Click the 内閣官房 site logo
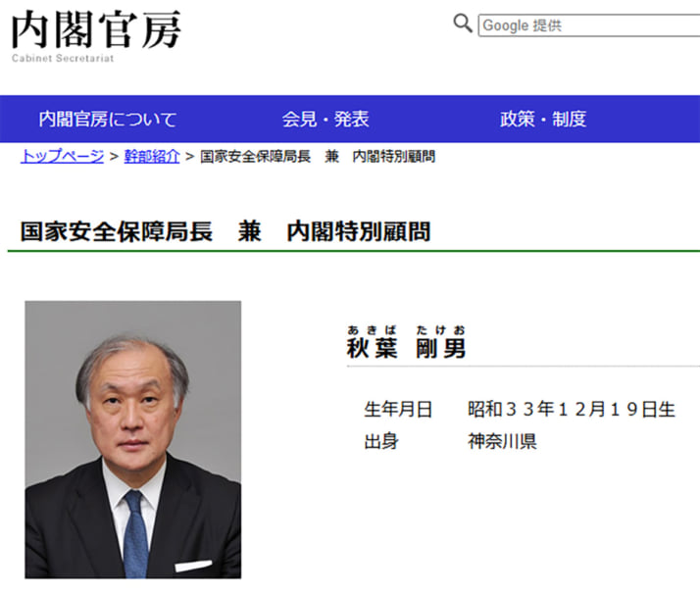The height and width of the screenshot is (594, 700). pyautogui.click(x=96, y=29)
